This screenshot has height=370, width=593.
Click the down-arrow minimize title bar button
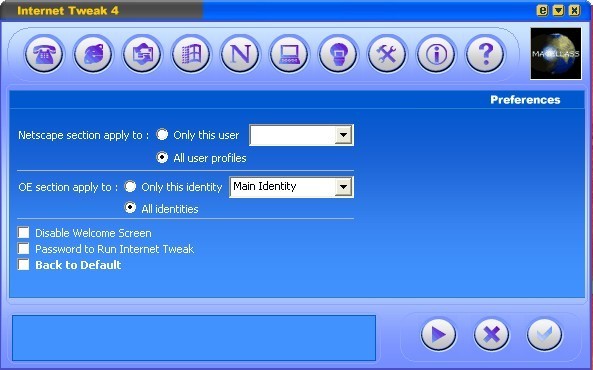[x=558, y=10]
